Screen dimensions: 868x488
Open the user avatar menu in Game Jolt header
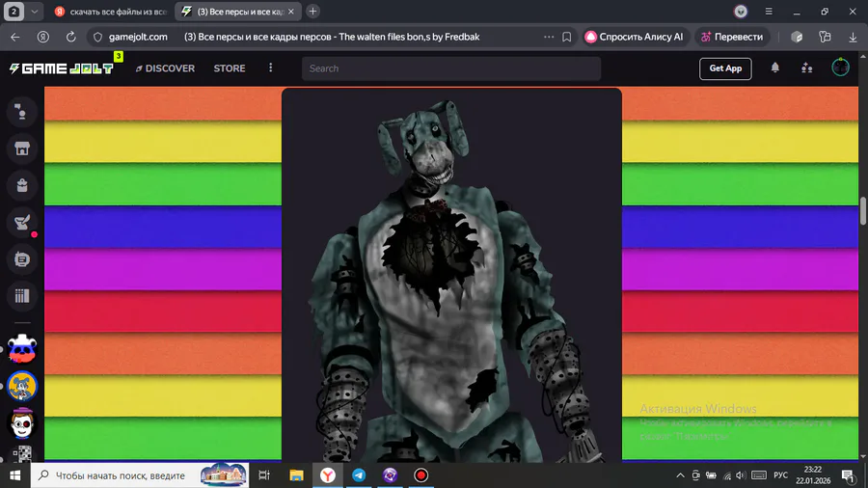pos(840,68)
